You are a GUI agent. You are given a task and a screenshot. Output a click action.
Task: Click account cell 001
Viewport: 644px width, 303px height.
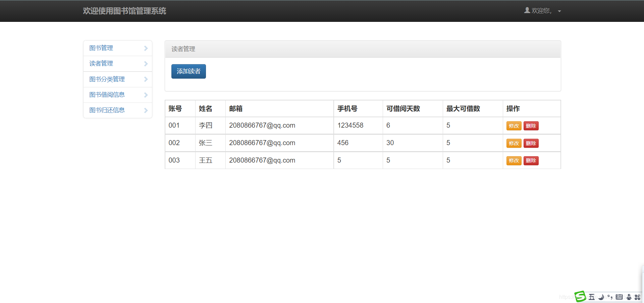point(180,125)
